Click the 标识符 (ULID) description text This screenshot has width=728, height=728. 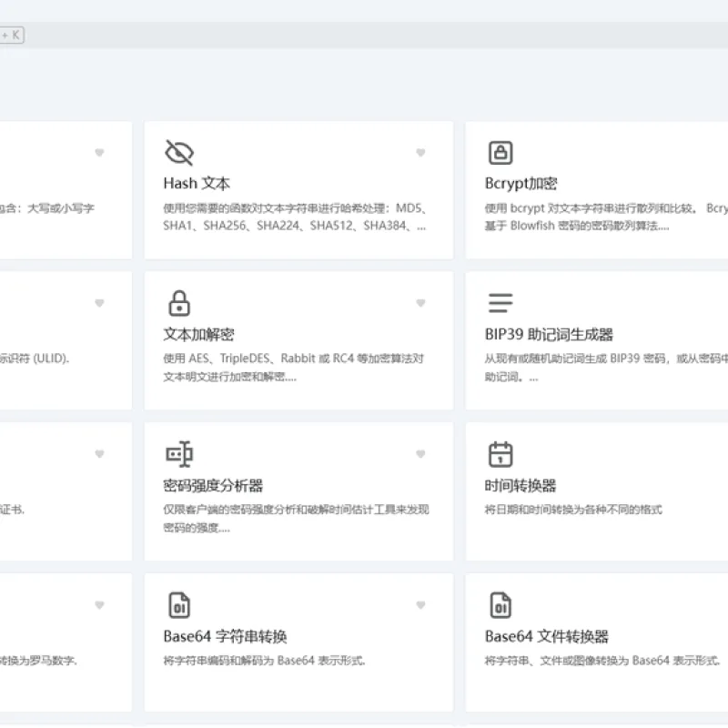pyautogui.click(x=35, y=359)
